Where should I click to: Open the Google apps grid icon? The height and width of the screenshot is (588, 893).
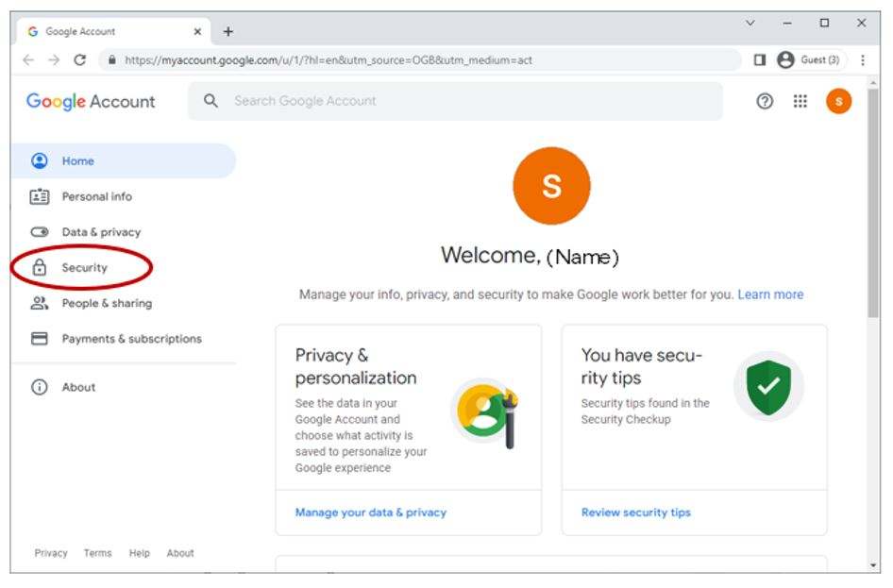tap(800, 102)
